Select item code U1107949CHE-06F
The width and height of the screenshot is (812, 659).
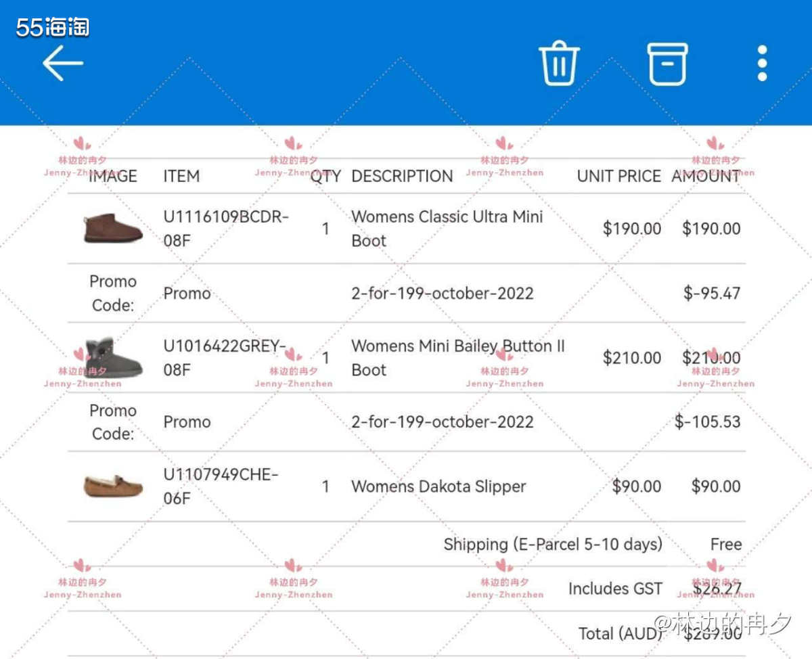[221, 486]
